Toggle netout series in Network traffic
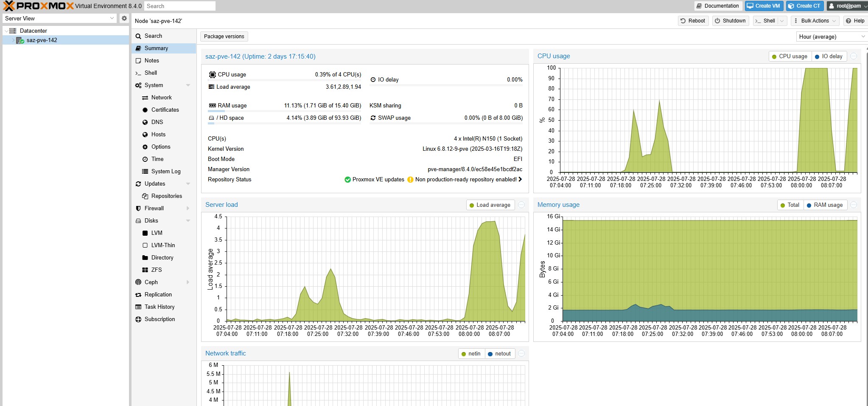Screen dimensions: 868x406 click(x=499, y=353)
